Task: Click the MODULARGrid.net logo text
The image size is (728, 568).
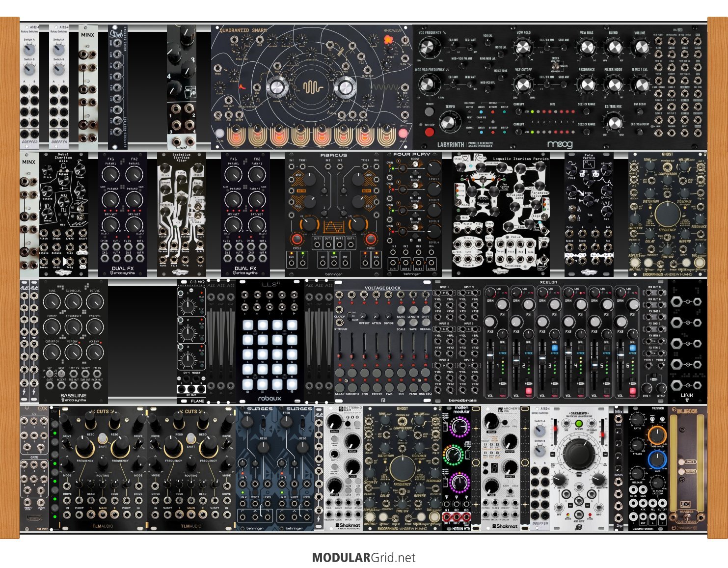Action: 364,558
